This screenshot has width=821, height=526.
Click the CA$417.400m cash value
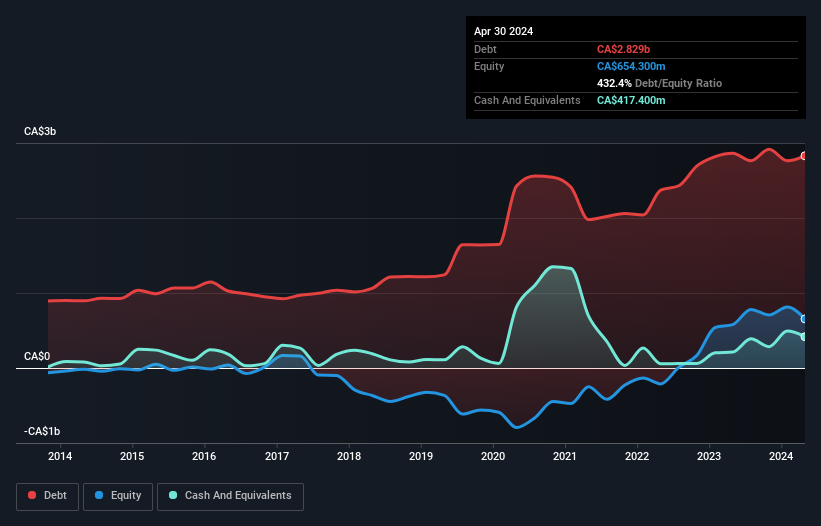[631, 100]
